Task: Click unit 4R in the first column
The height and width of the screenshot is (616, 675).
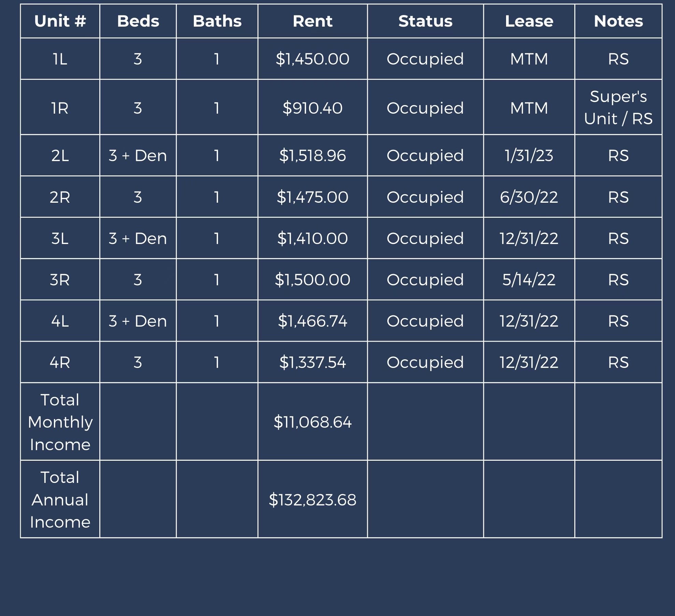Action: 60,362
